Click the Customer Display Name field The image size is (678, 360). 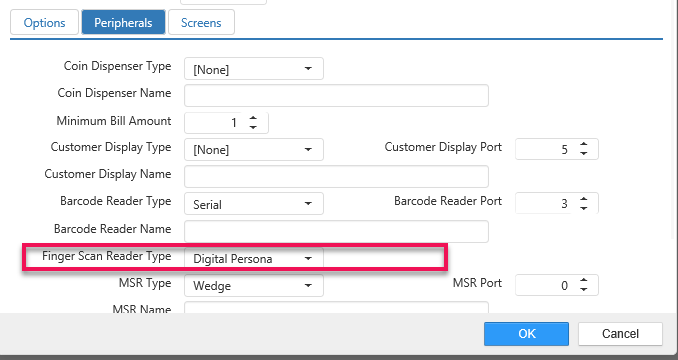(x=336, y=176)
